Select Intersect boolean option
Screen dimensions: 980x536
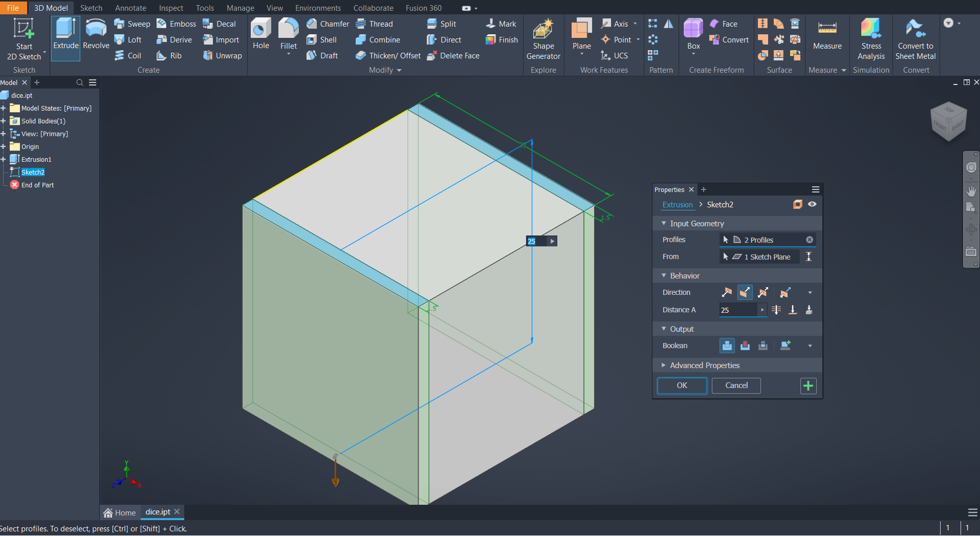[763, 346]
